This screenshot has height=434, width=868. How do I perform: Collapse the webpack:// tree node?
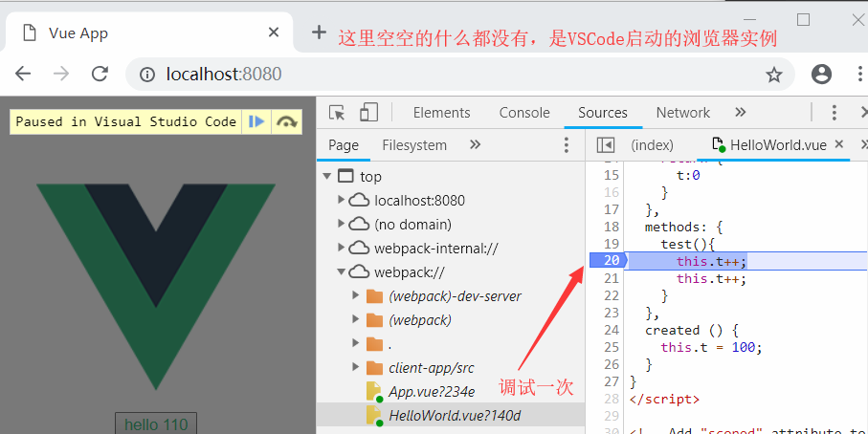pyautogui.click(x=341, y=272)
